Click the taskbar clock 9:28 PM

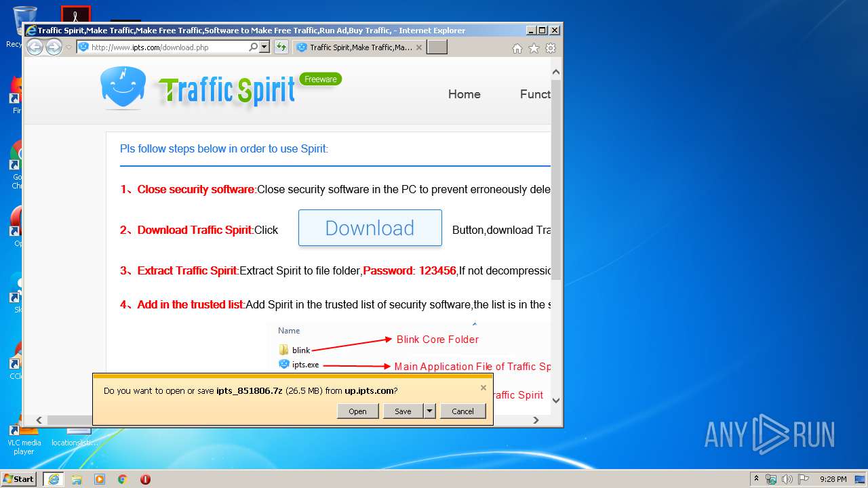pos(833,479)
